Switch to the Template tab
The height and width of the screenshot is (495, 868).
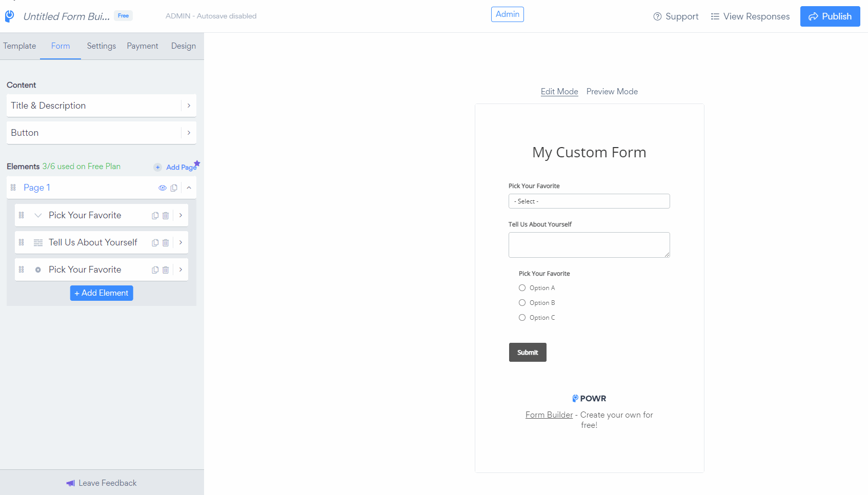click(x=19, y=46)
